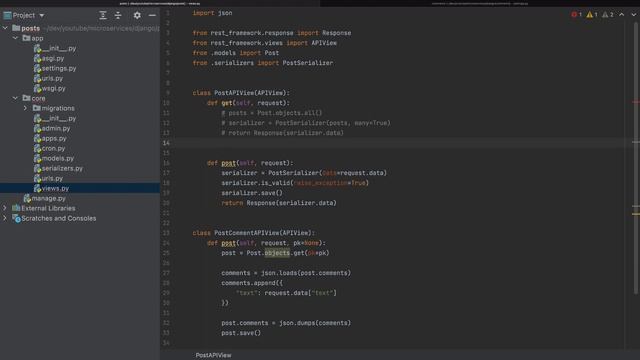Open Project panel settings gear

137,16
